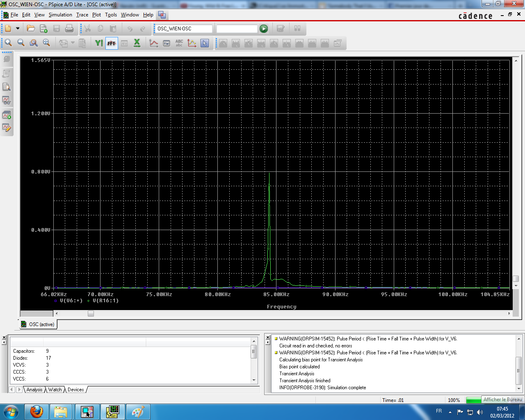Screen dimensions: 525x420
Task: Click the Zoom Fit icon
Action: [x=46, y=43]
